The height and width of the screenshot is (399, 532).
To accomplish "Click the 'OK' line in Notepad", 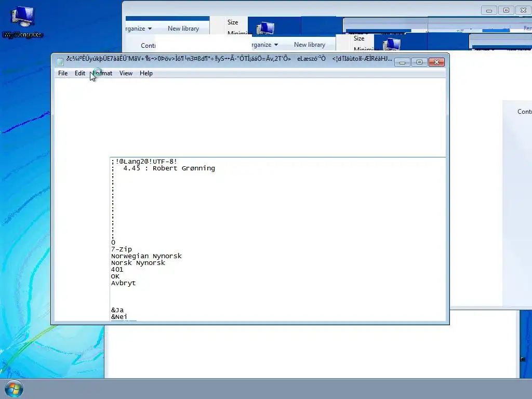I will click(115, 276).
